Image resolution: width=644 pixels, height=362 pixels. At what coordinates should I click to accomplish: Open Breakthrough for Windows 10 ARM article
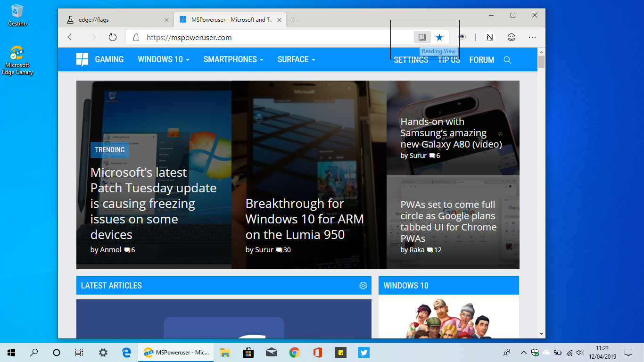point(305,219)
